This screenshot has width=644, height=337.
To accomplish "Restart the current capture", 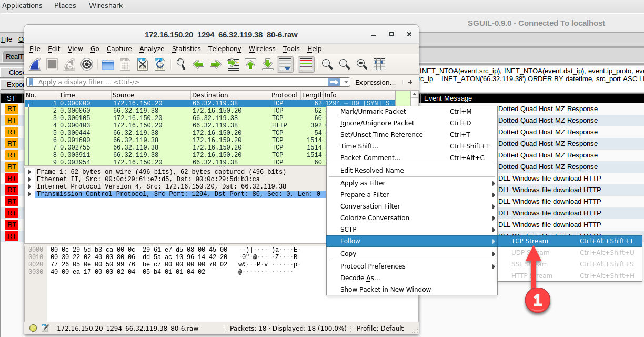I will pyautogui.click(x=69, y=64).
